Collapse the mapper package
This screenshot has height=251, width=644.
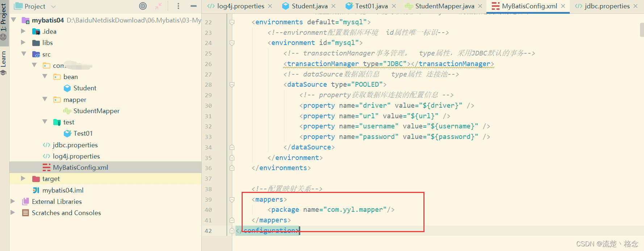click(45, 99)
